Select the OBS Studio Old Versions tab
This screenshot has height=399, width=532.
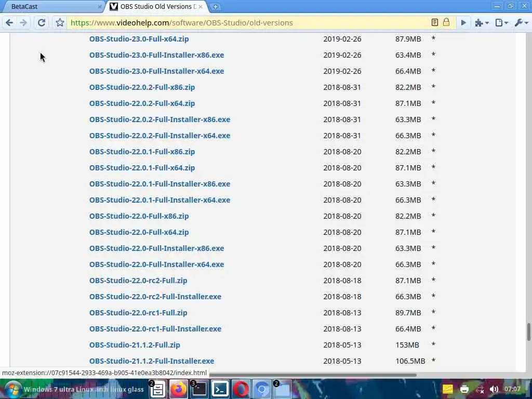pyautogui.click(x=156, y=6)
